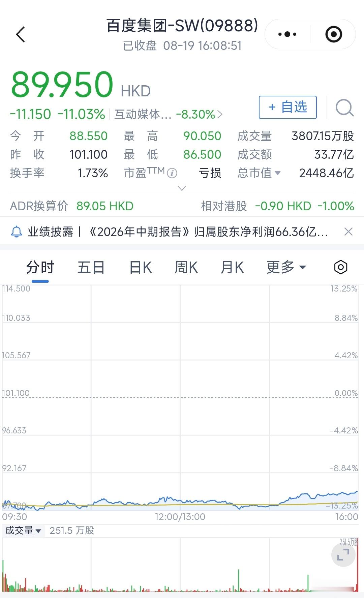Expand more quote details chevron

click(182, 188)
